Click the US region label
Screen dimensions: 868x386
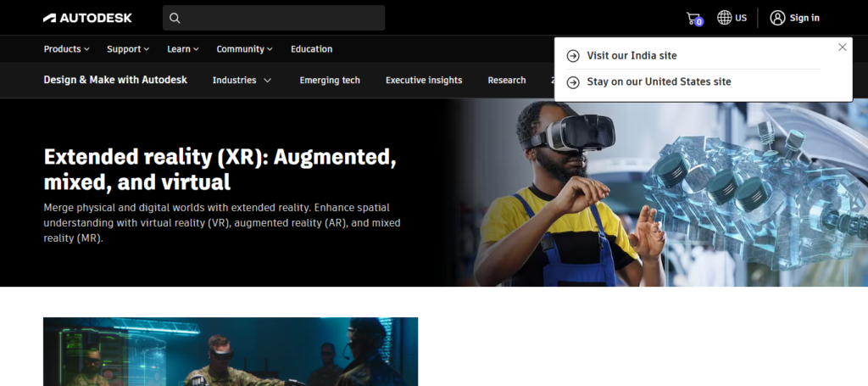741,18
